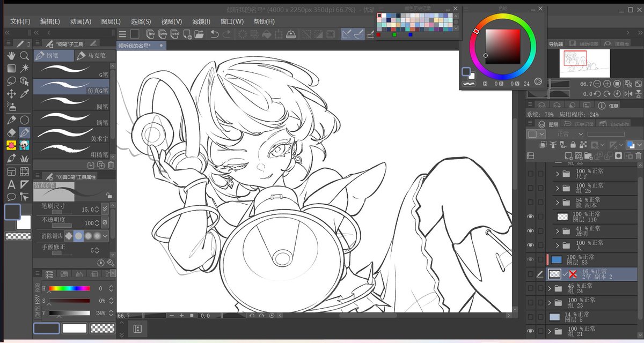Click the 笔刷尺寸 brush size value field

pos(87,209)
